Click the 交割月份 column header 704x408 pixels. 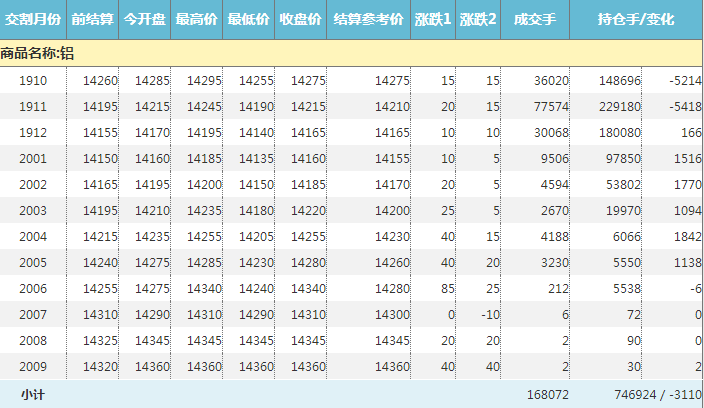coord(32,20)
